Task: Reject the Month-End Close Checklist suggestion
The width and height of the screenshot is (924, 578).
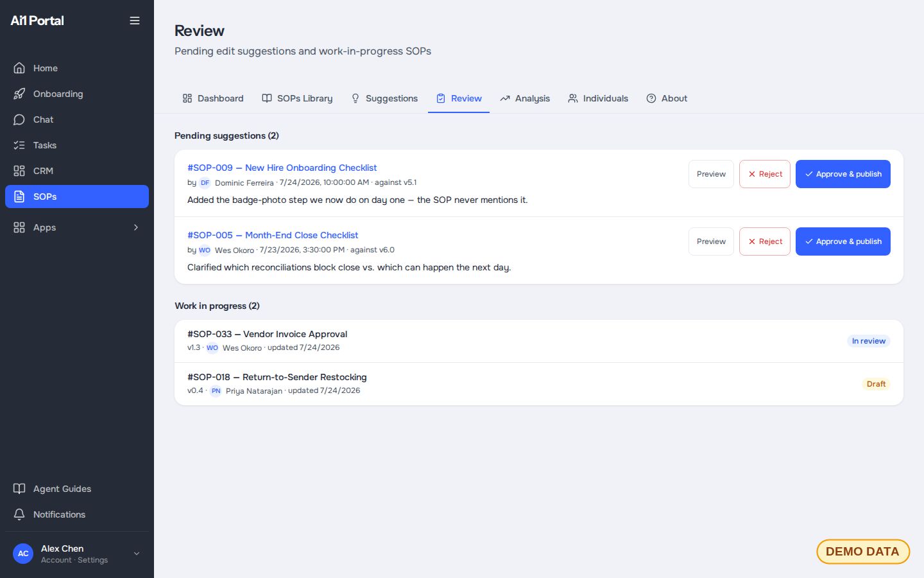Action: coord(765,241)
